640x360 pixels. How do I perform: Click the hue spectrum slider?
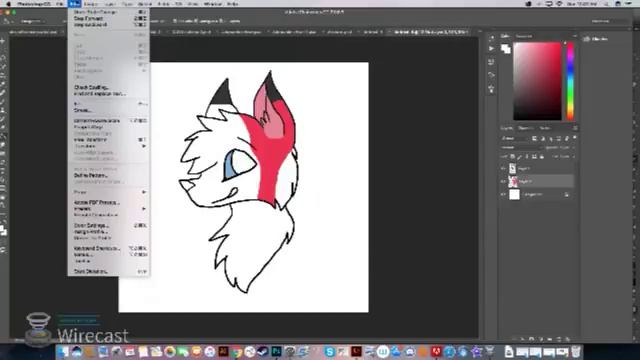(x=570, y=81)
